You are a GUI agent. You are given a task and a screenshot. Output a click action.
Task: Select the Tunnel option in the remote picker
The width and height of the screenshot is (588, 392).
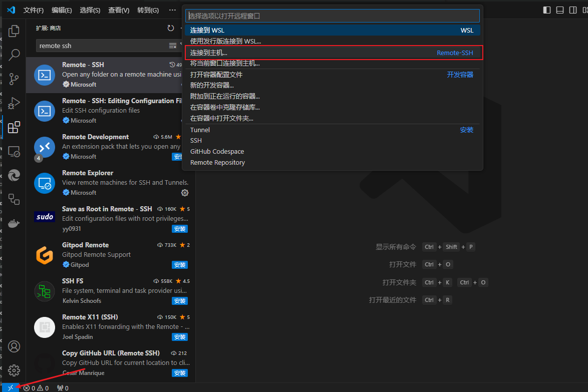(332, 130)
